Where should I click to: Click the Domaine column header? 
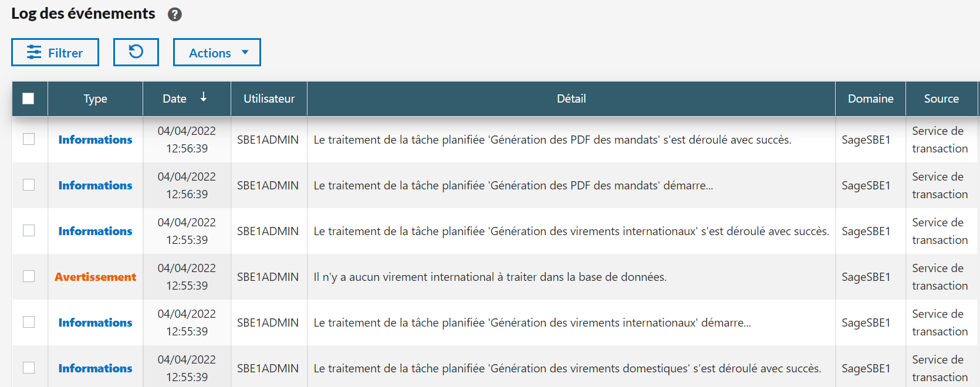point(870,99)
